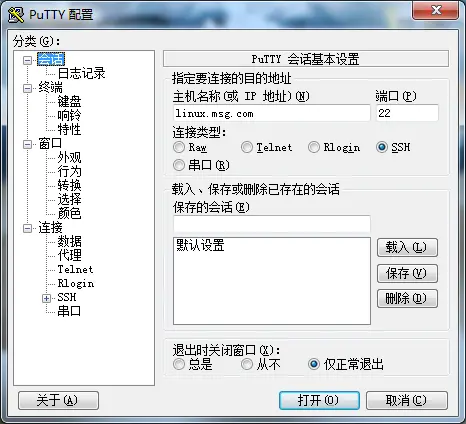Image resolution: width=466 pixels, height=424 pixels.
Task: Select 默认设置 in the saved sessions list
Action: [272, 245]
